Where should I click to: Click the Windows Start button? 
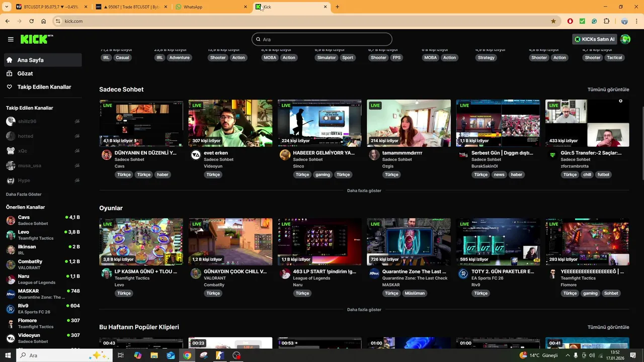[x=8, y=355]
